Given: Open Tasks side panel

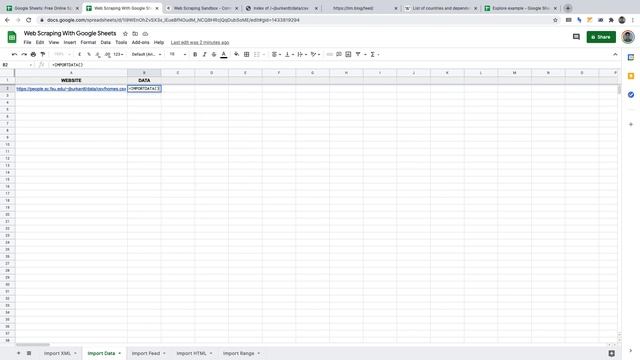Looking at the screenshot, I should click(631, 94).
